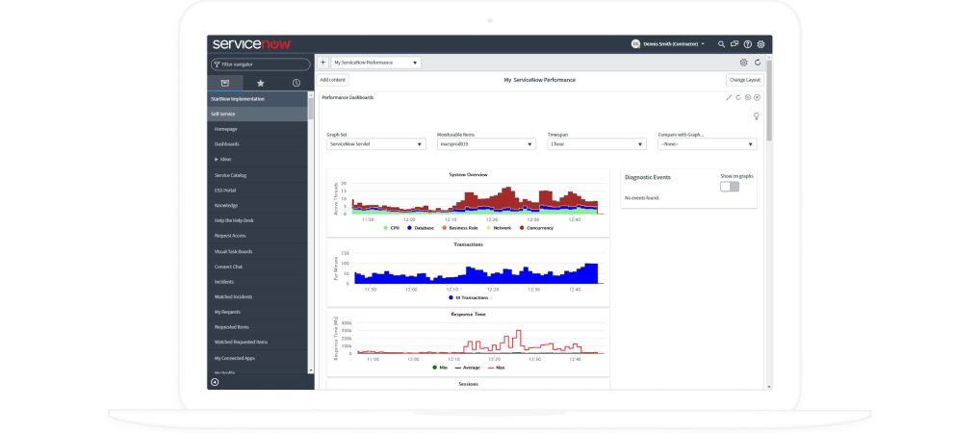Toggle Max series in Response Time legend
This screenshot has height=433, width=980.
(496, 368)
